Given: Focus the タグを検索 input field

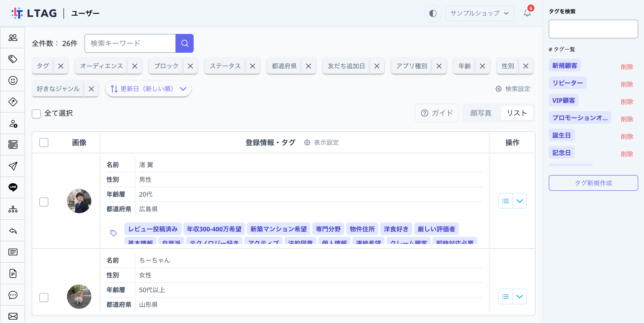Looking at the screenshot, I should point(593,29).
